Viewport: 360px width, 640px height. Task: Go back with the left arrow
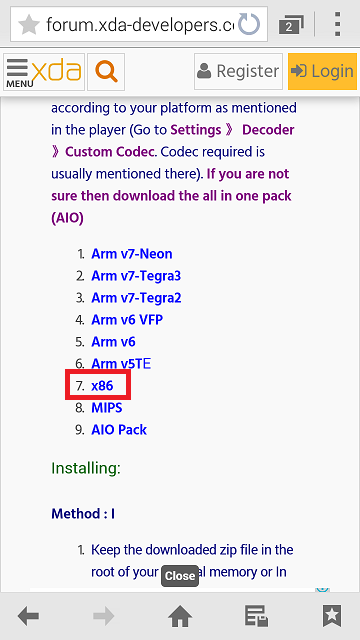[x=29, y=616]
